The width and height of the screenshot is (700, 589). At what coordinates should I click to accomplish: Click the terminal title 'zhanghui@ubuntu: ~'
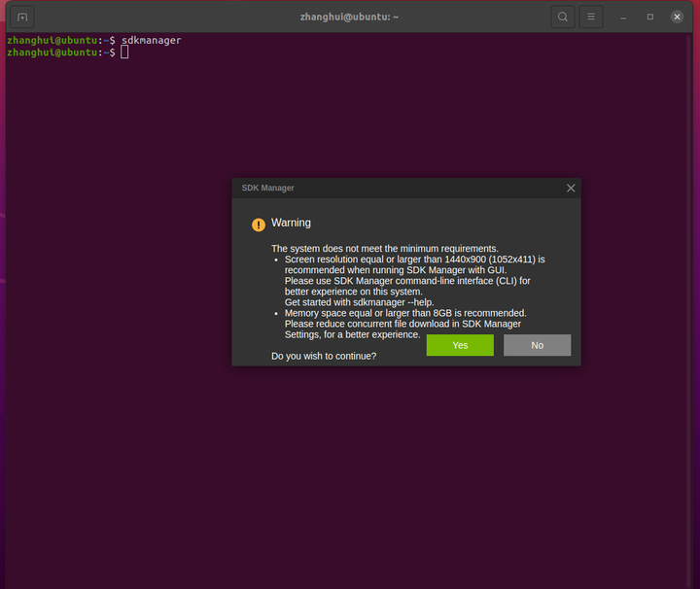tap(349, 17)
